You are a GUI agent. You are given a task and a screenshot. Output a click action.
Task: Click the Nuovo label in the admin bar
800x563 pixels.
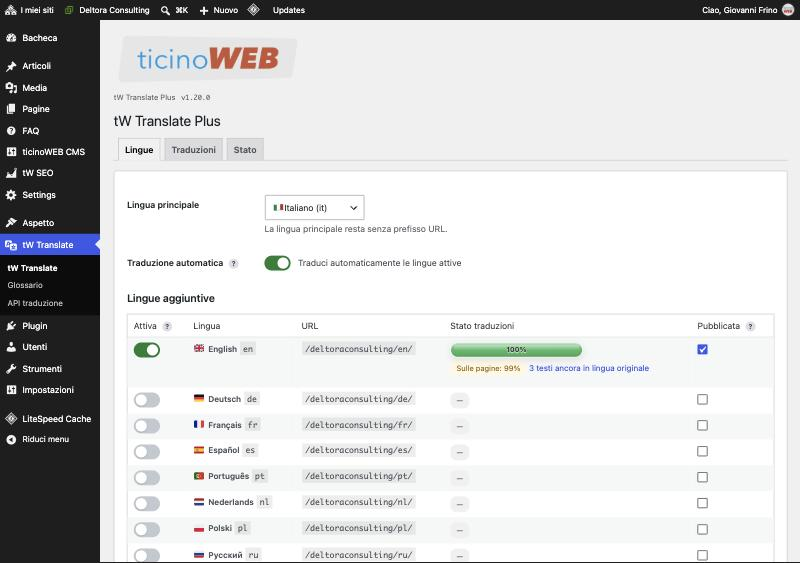(x=226, y=10)
